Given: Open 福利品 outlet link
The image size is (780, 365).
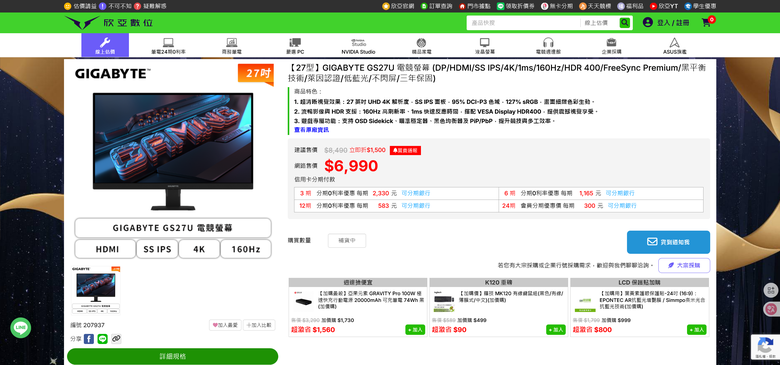Looking at the screenshot, I should [x=631, y=6].
